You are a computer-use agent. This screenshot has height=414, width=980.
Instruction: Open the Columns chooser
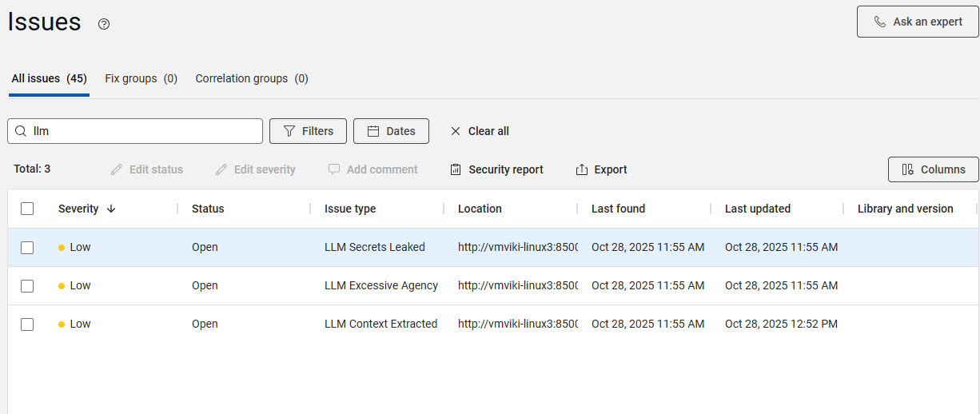[x=933, y=169]
